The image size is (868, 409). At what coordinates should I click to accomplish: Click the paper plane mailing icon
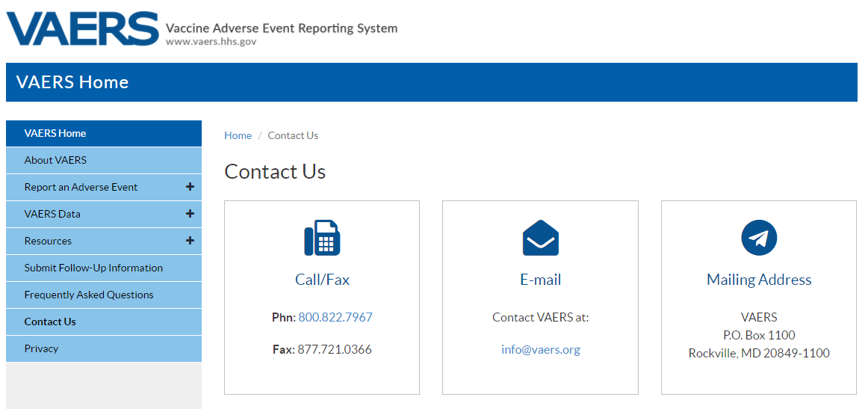click(759, 238)
